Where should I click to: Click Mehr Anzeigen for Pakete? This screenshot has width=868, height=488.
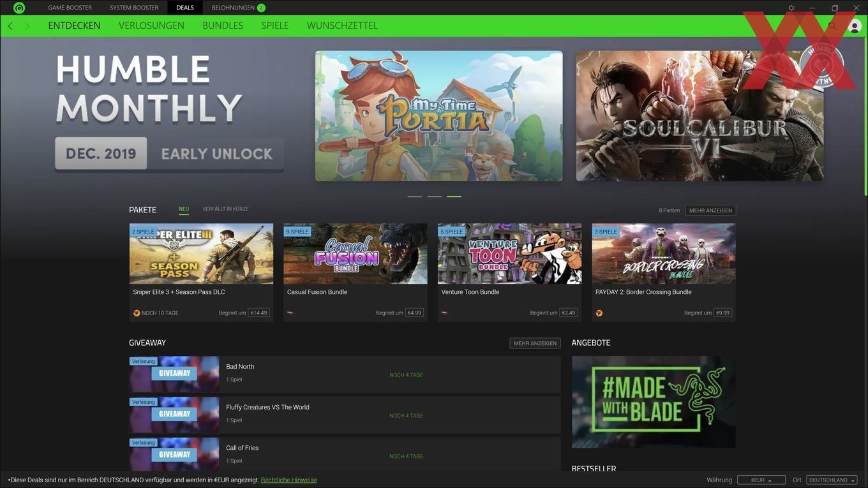point(710,211)
